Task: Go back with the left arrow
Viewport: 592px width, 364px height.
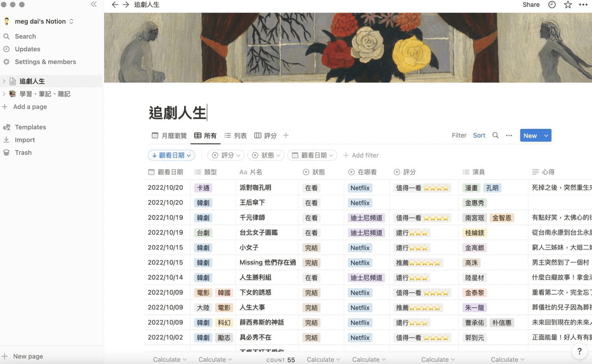Action: 115,5
